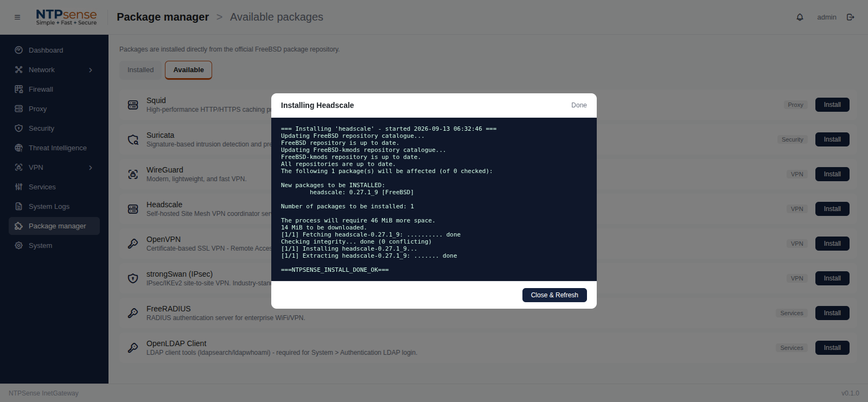Install the Headscale package
This screenshot has height=402, width=868.
(x=832, y=209)
